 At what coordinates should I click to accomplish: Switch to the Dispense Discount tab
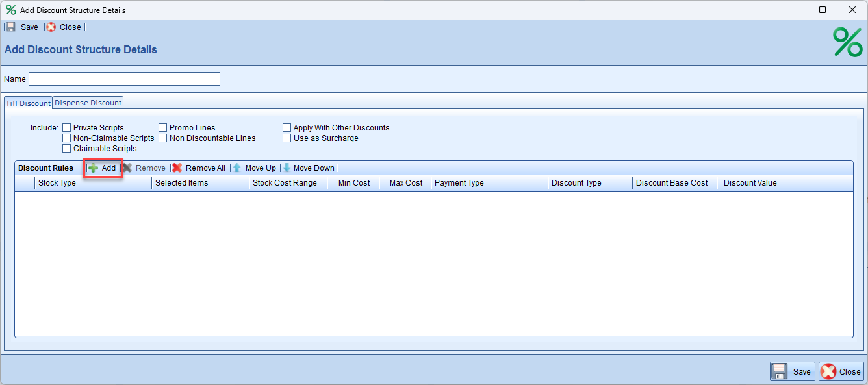pyautogui.click(x=88, y=103)
